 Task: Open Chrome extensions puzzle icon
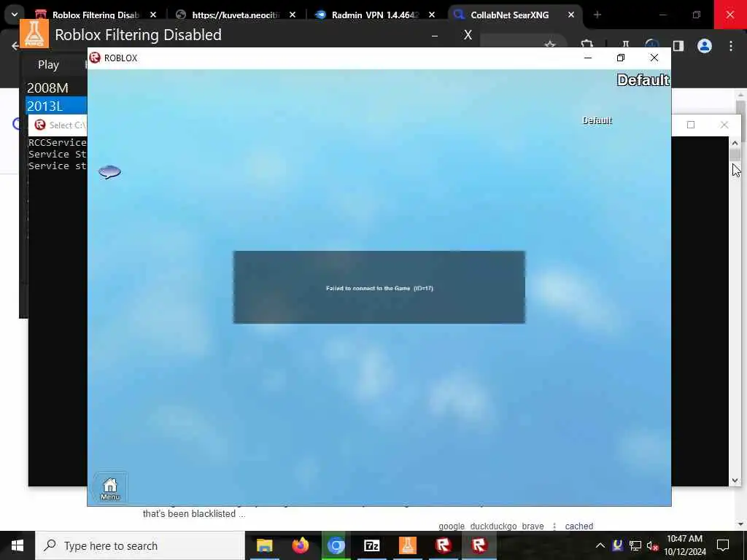587,44
